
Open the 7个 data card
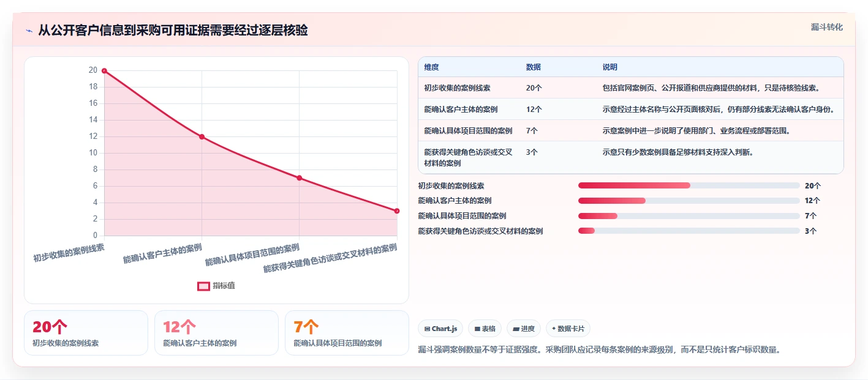click(x=347, y=333)
